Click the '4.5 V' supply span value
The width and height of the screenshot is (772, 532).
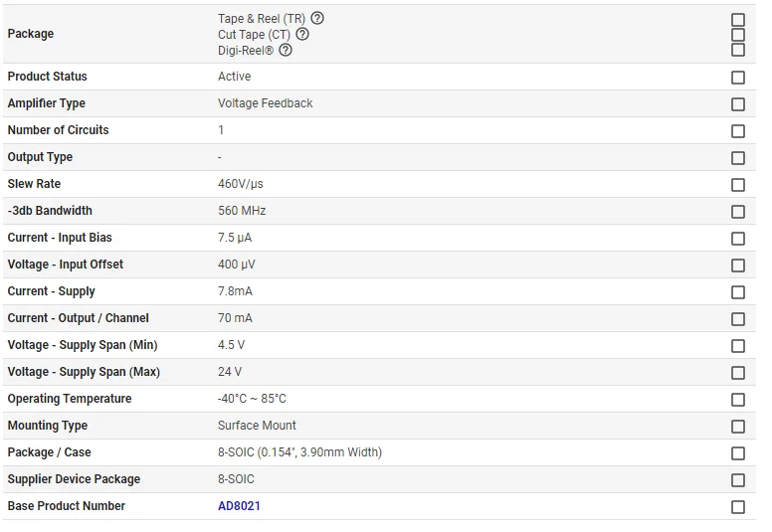pos(231,345)
